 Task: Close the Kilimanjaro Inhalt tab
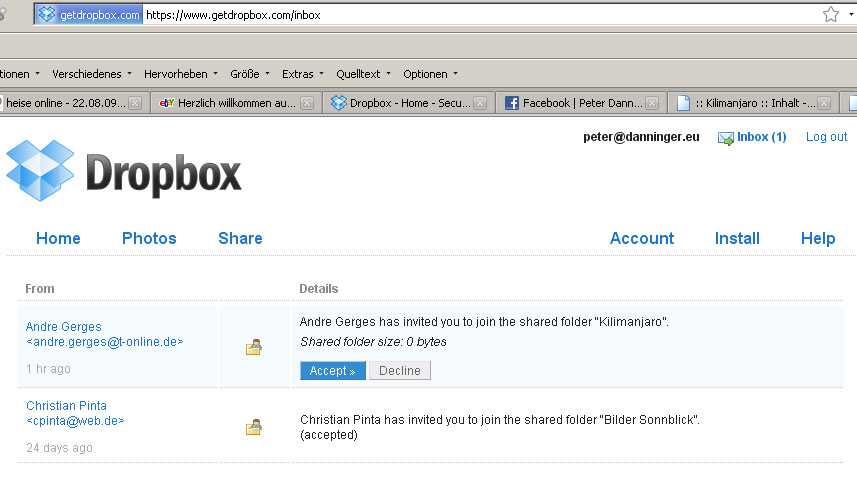click(824, 103)
